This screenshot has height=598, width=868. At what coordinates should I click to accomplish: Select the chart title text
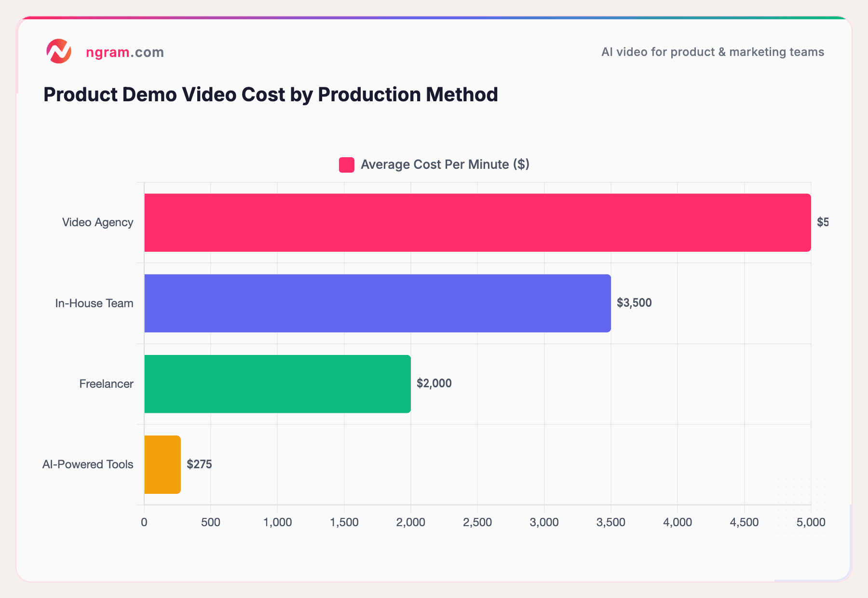[271, 95]
